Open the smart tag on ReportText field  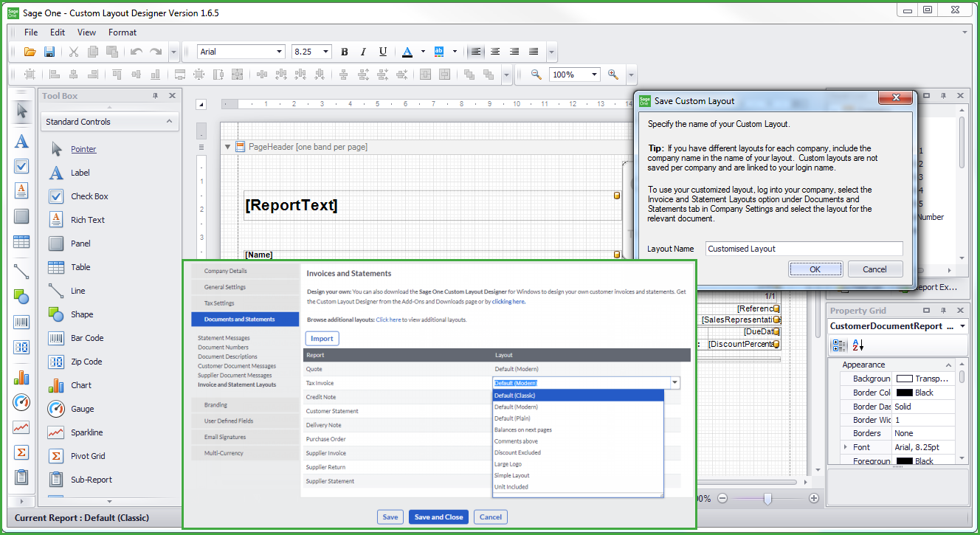coord(617,196)
